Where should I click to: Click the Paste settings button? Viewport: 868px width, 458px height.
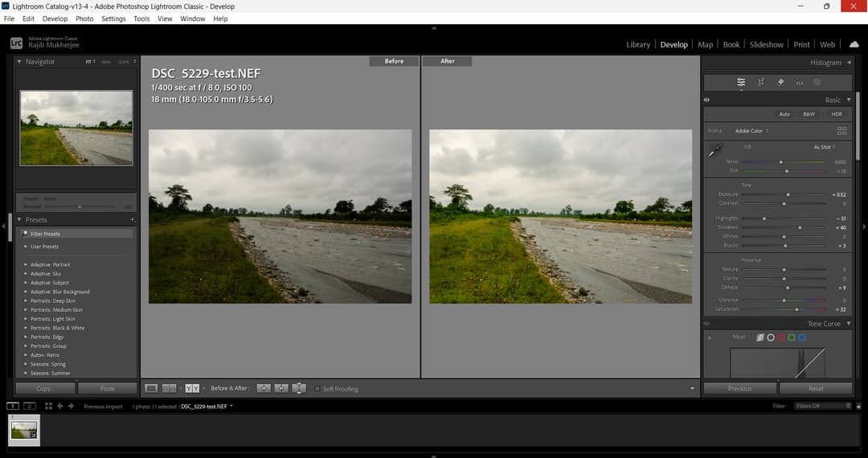108,388
